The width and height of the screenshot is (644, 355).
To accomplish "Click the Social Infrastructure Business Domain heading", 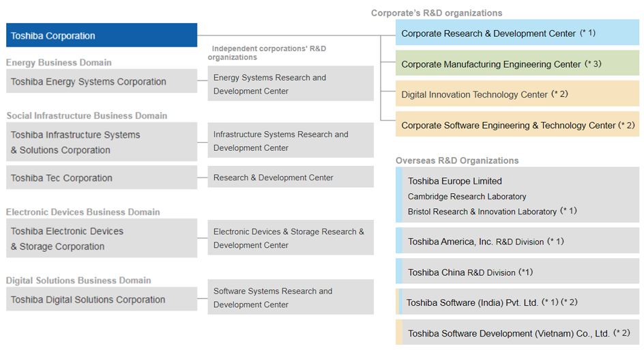I will point(87,115).
